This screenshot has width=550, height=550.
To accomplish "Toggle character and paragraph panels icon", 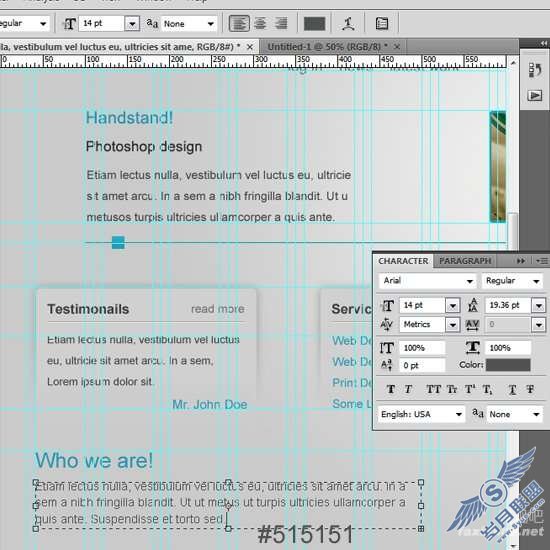I will [x=382, y=24].
